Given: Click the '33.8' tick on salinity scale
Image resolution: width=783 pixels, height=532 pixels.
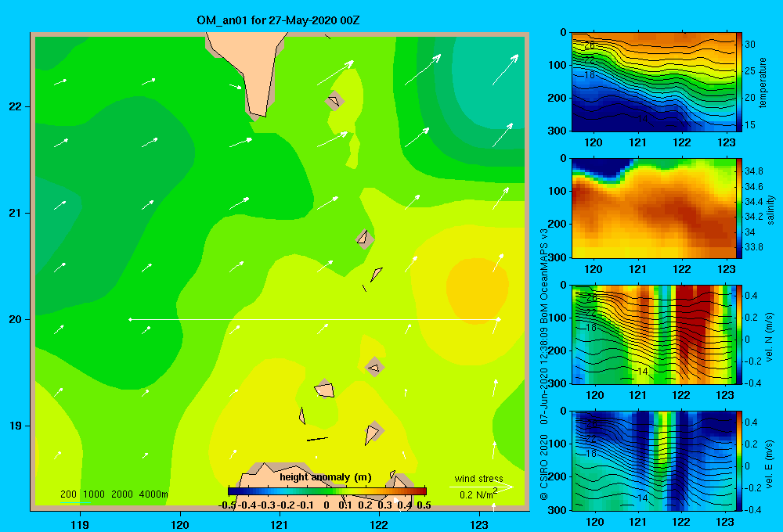Looking at the screenshot, I should pyautogui.click(x=753, y=247).
